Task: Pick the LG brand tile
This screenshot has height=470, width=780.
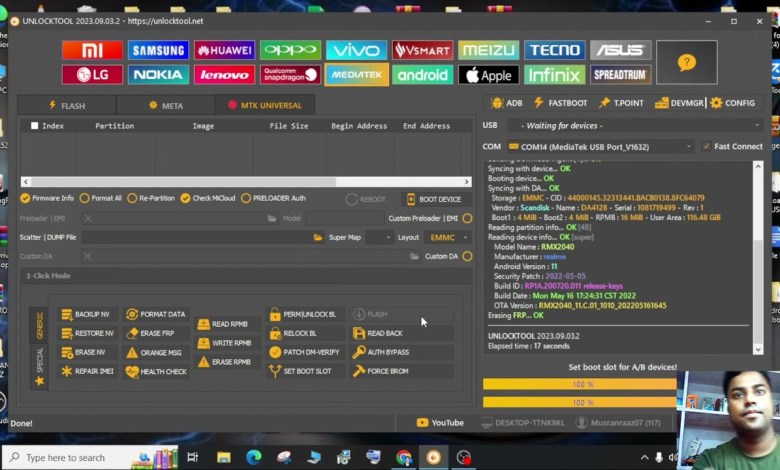Action: click(x=92, y=75)
